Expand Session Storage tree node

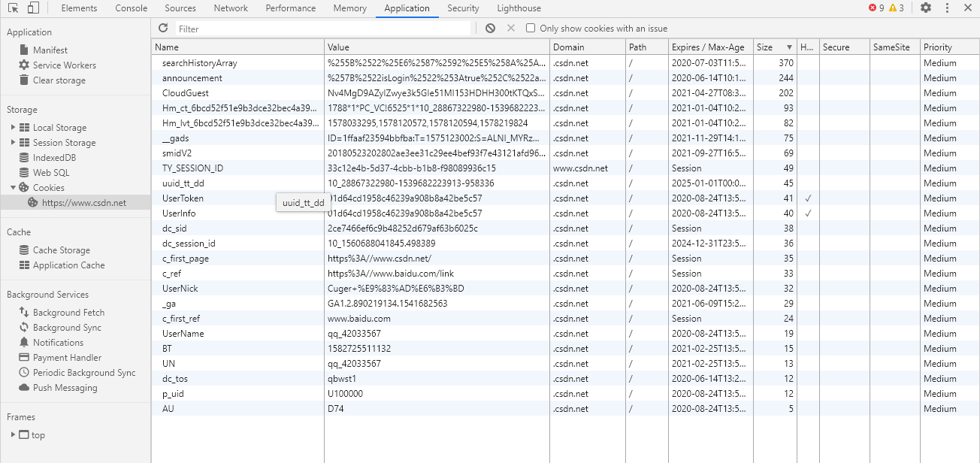point(13,143)
